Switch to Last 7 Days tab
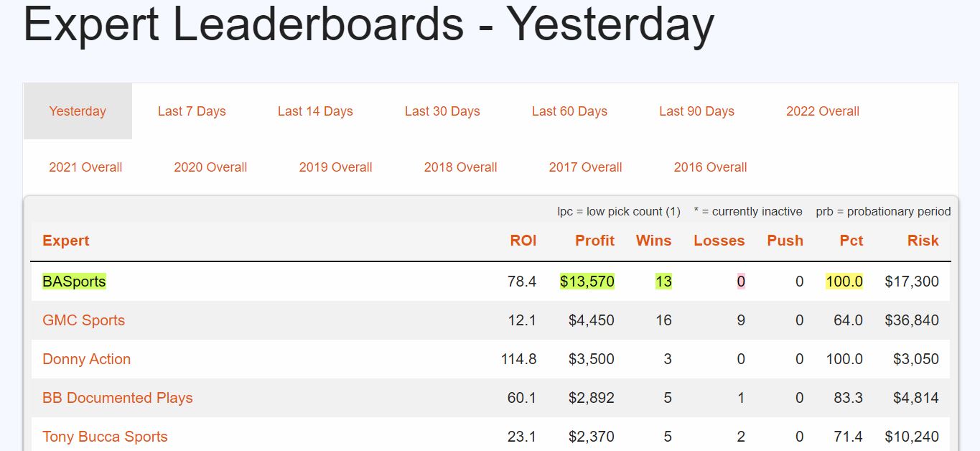This screenshot has height=451, width=980. click(x=192, y=111)
